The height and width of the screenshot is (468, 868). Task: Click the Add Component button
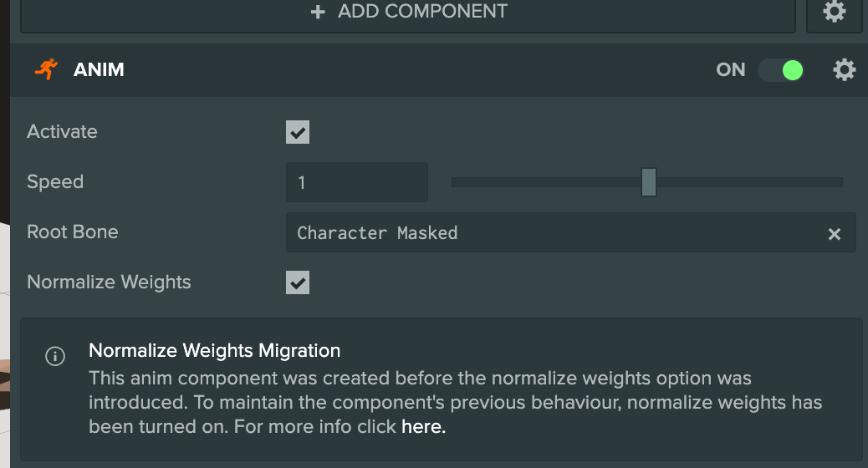click(407, 13)
